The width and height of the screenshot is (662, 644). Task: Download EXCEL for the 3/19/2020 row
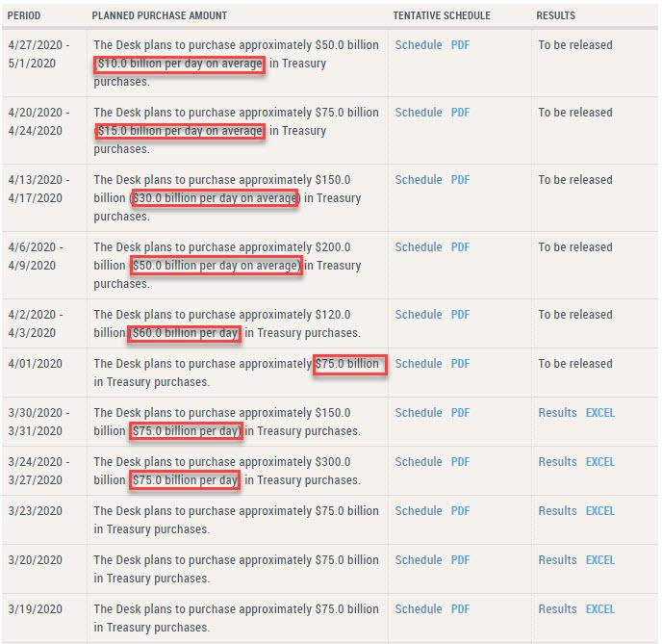coord(599,609)
